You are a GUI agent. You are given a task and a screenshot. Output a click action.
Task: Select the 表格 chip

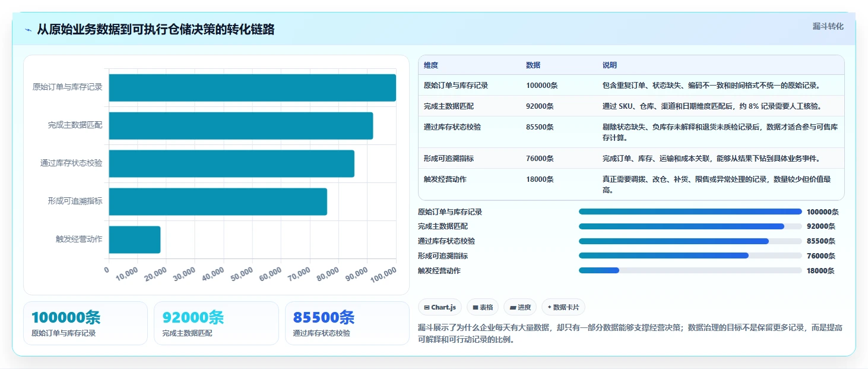(x=483, y=307)
